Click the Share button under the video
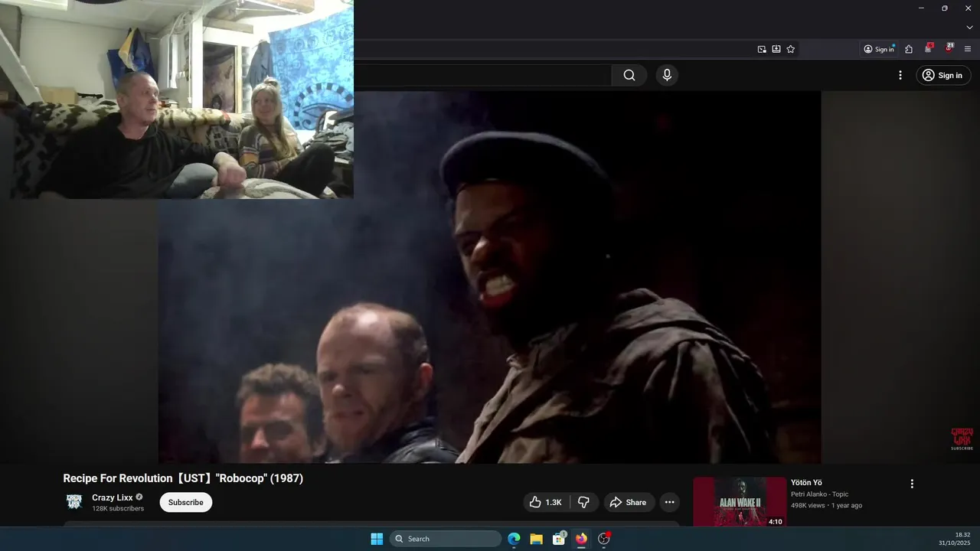Image resolution: width=980 pixels, height=551 pixels. coord(628,502)
